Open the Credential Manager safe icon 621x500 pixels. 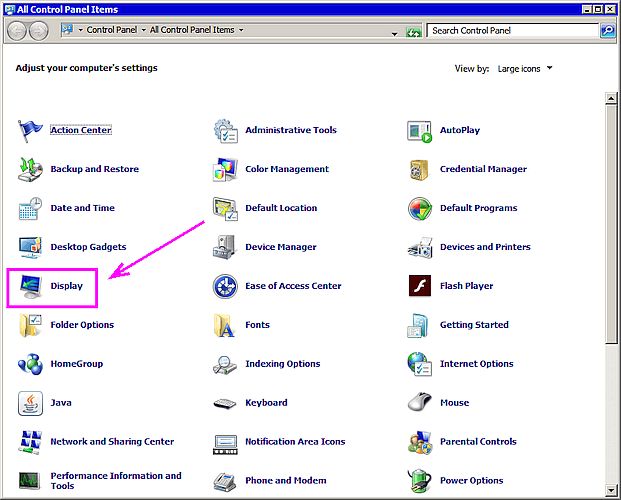(419, 170)
